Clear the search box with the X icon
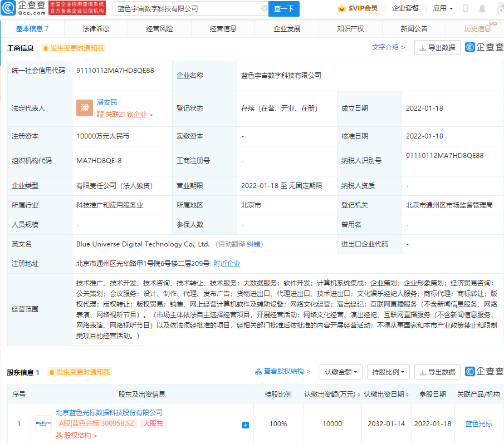Image resolution: width=504 pixels, height=444 pixels. tap(265, 9)
